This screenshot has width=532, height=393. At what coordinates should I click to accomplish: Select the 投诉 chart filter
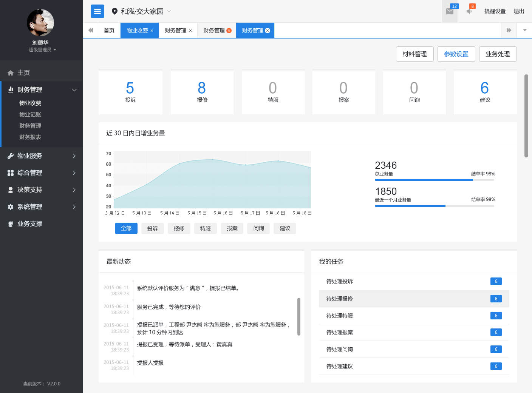pos(153,228)
